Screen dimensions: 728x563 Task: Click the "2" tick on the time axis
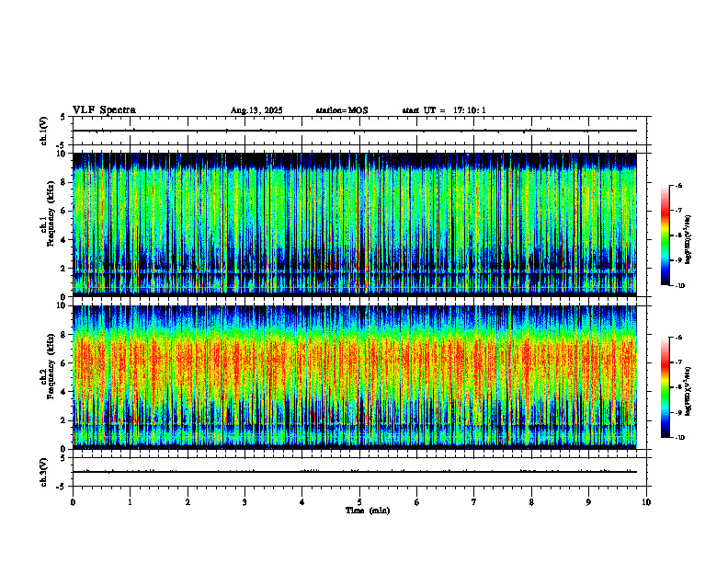click(x=188, y=502)
